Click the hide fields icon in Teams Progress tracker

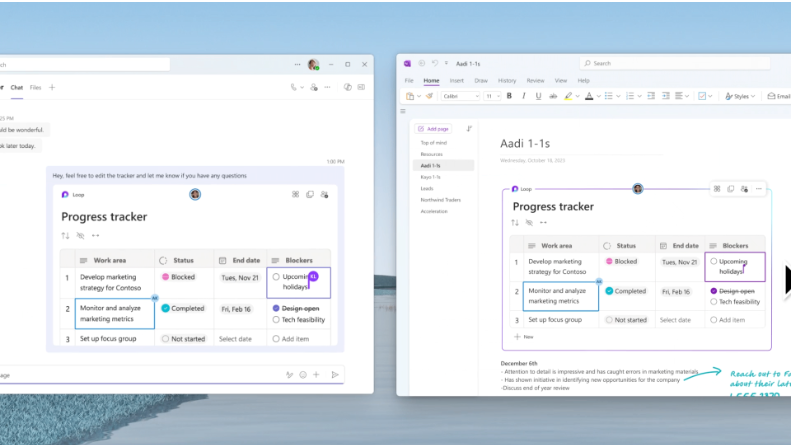(80, 236)
